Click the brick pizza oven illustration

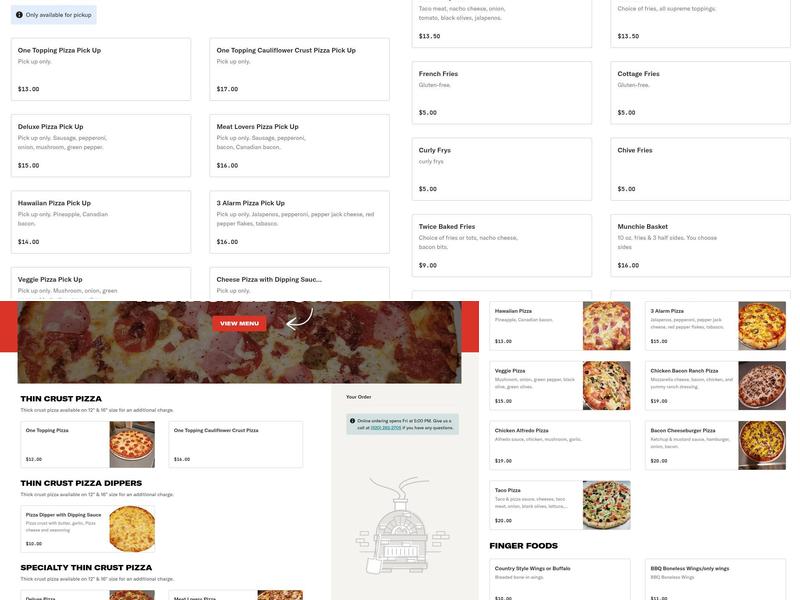coord(403,524)
